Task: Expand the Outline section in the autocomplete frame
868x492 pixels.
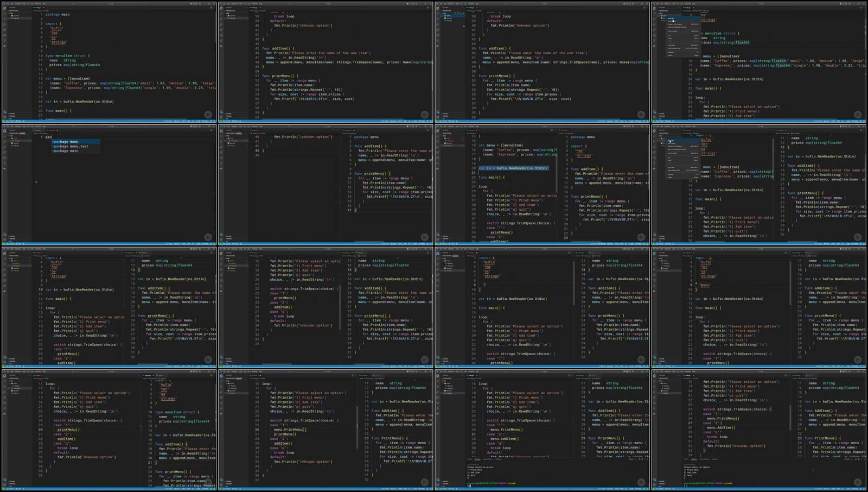Action: point(12,236)
